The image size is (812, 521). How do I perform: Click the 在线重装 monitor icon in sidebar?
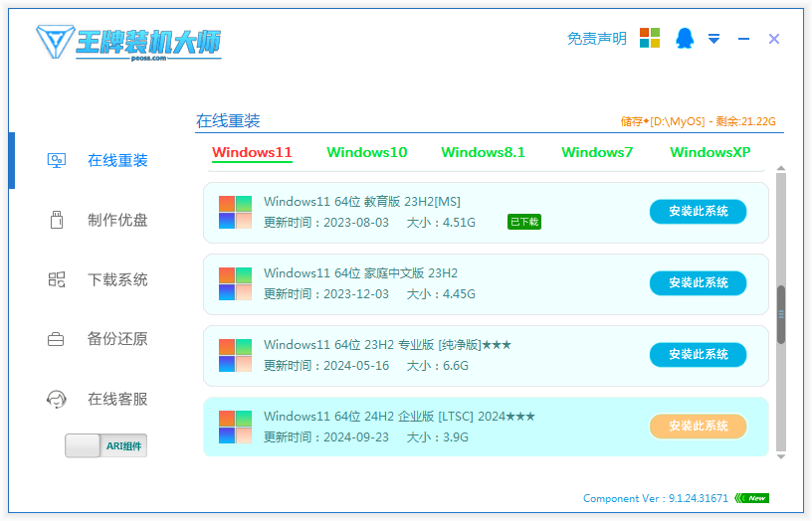pos(57,160)
